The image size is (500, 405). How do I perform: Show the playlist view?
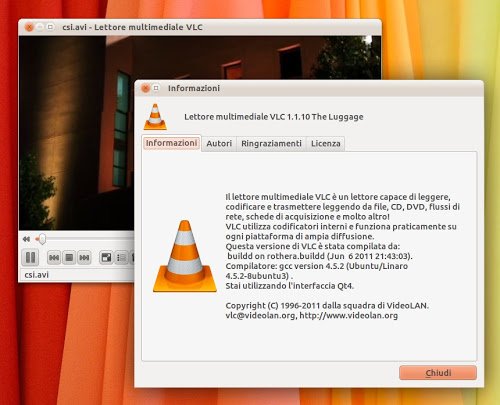pyautogui.click(x=121, y=258)
